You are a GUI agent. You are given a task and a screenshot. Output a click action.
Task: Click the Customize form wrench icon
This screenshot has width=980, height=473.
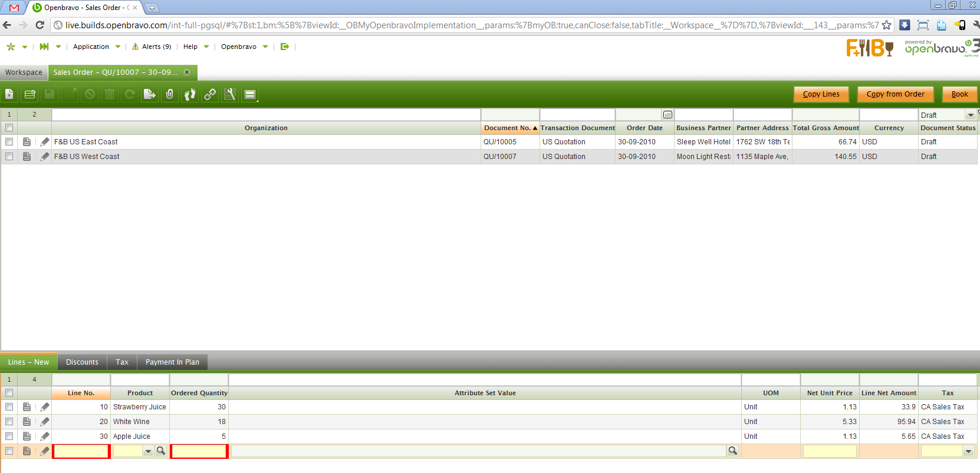[x=230, y=94]
